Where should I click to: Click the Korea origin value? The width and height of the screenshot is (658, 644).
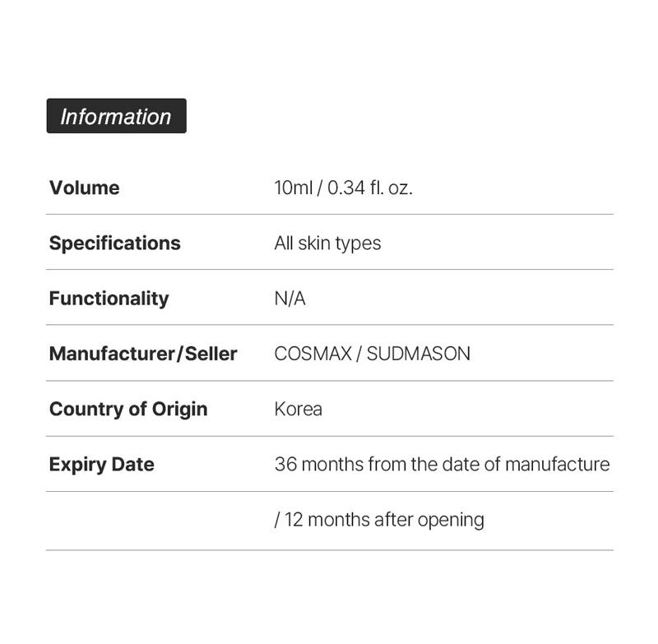(298, 409)
